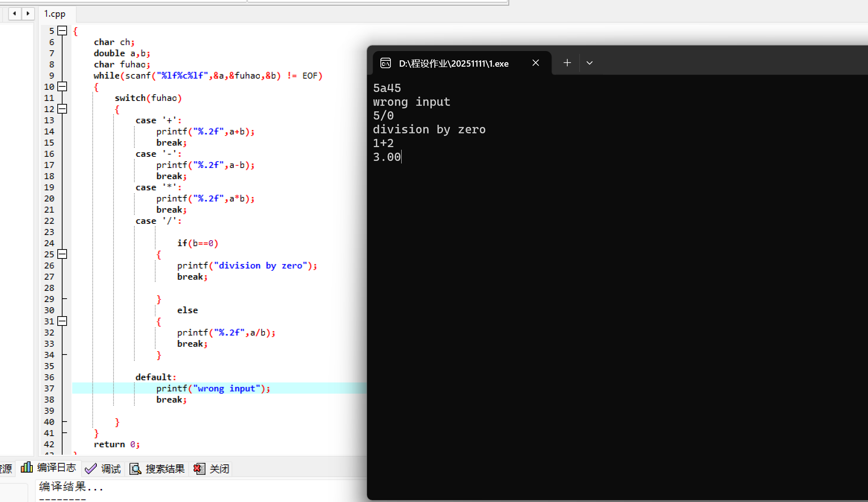This screenshot has width=868, height=502.
Task: Open the 搜索结果 search results tab
Action: (x=165, y=469)
